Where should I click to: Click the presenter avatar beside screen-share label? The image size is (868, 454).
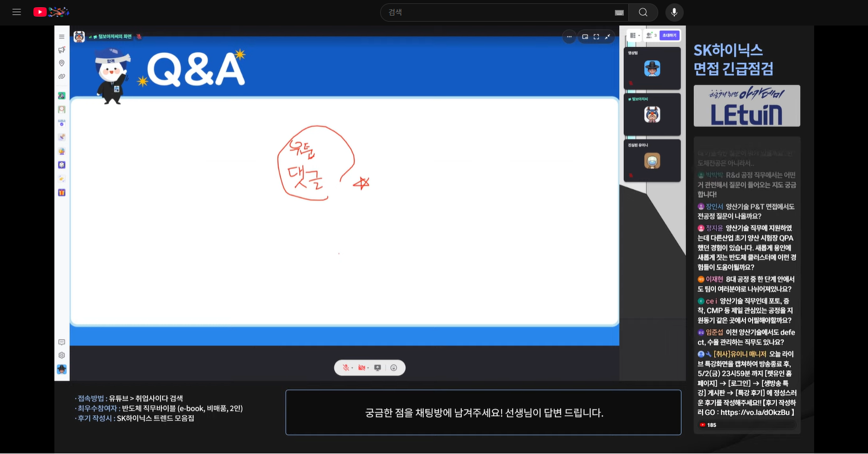[79, 37]
